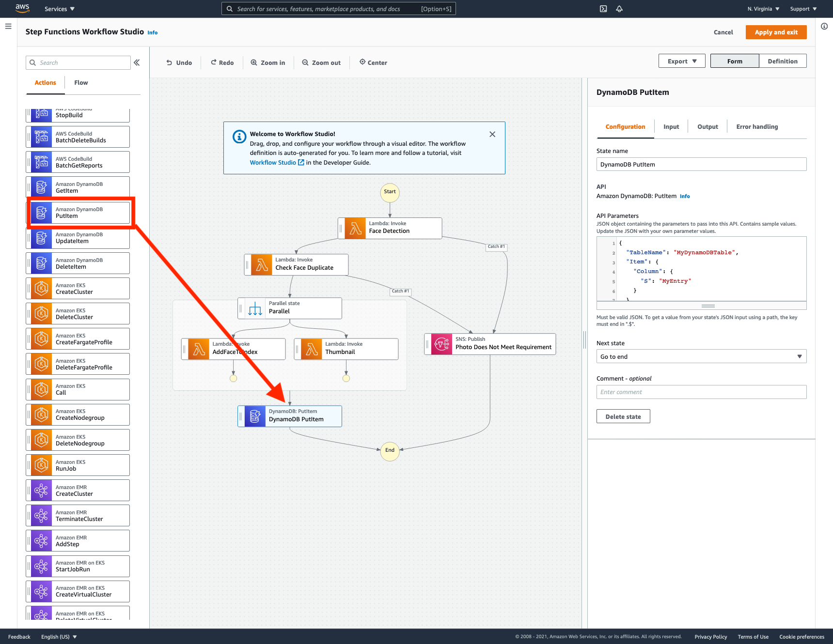833x644 pixels.
Task: Select the CodeBuild BatchDeleteBuilds action icon
Action: (x=42, y=137)
